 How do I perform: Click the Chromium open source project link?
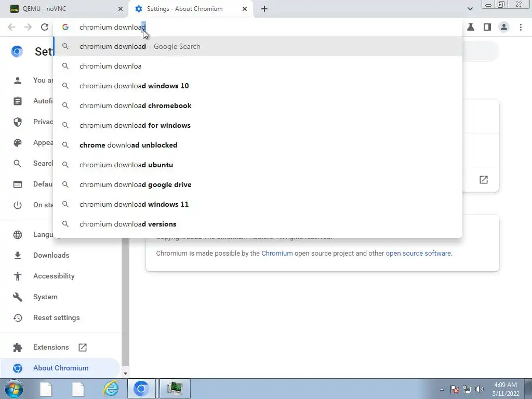(277, 254)
